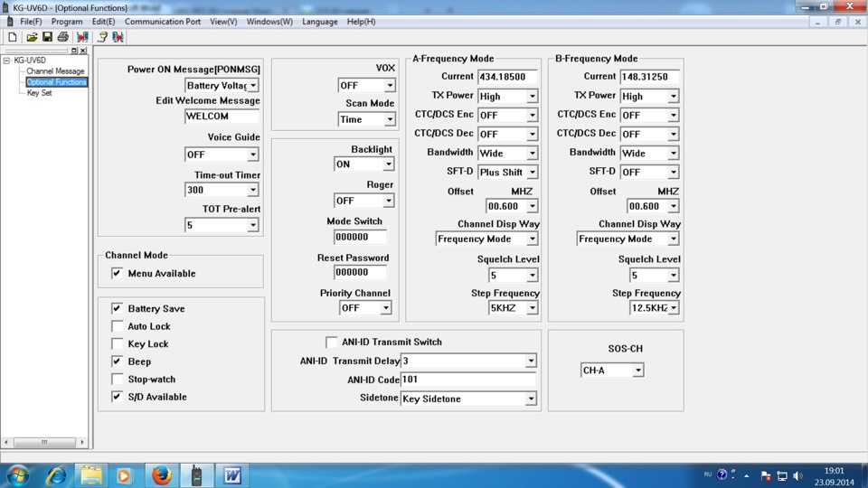868x488 pixels.
Task: Click the communication port cable icon
Action: pos(102,37)
